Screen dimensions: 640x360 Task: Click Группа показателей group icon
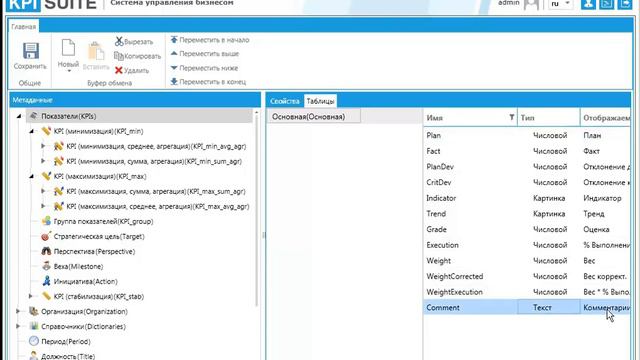coord(46,221)
